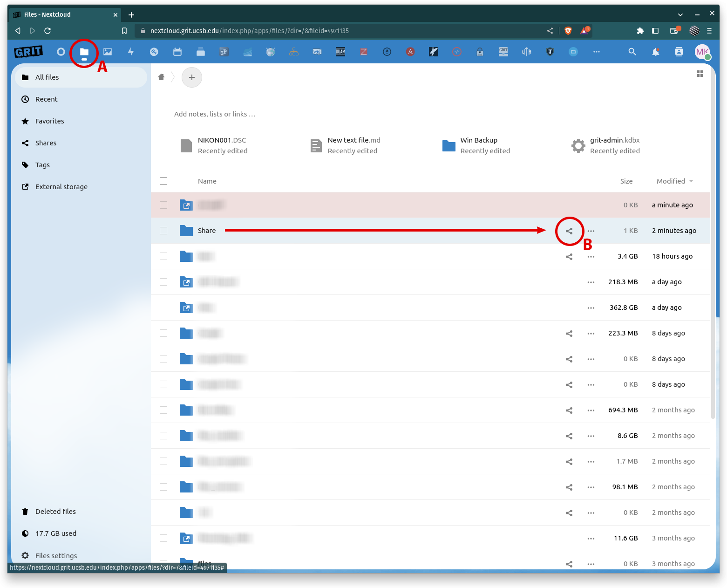Open the Calendar app icon

[177, 52]
